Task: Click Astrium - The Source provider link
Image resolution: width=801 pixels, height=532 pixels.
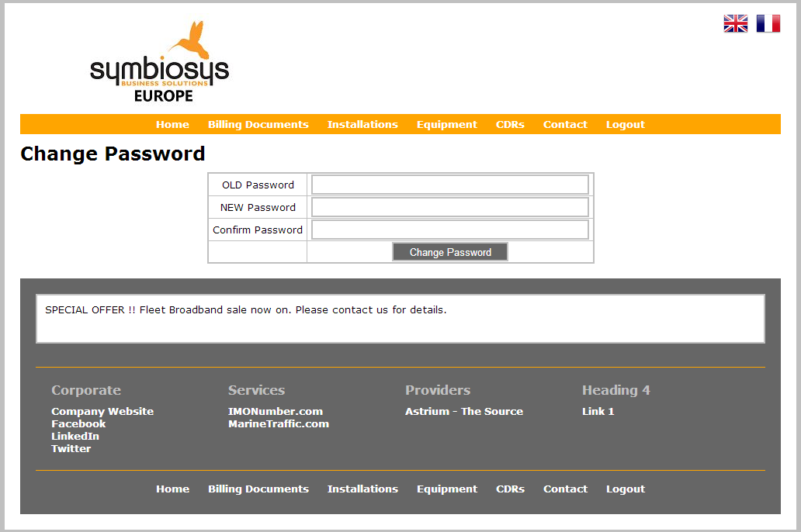Action: 464,412
